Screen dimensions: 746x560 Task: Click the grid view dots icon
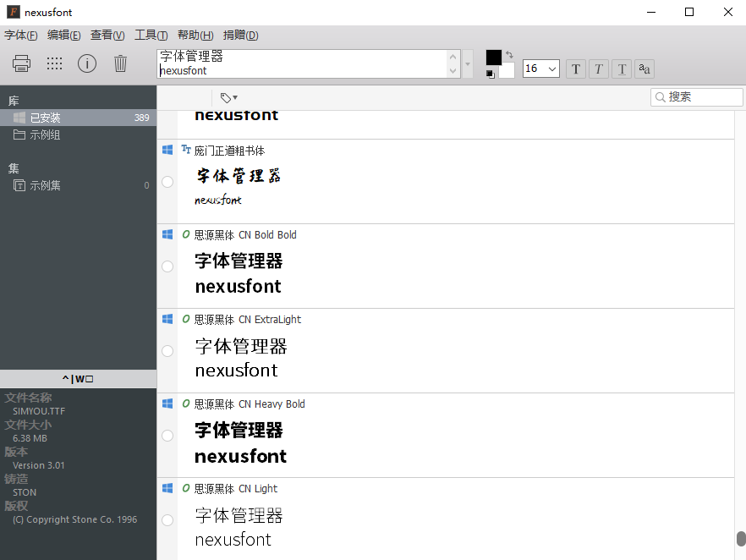[54, 63]
